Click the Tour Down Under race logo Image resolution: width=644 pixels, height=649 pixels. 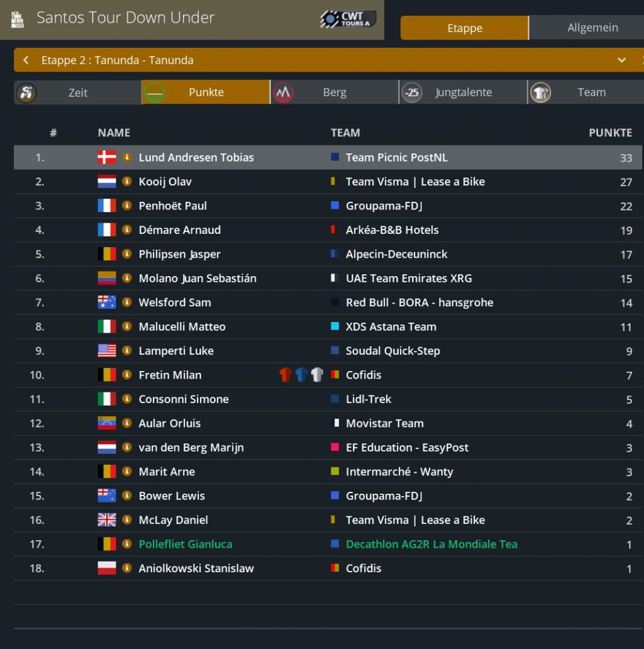click(18, 19)
